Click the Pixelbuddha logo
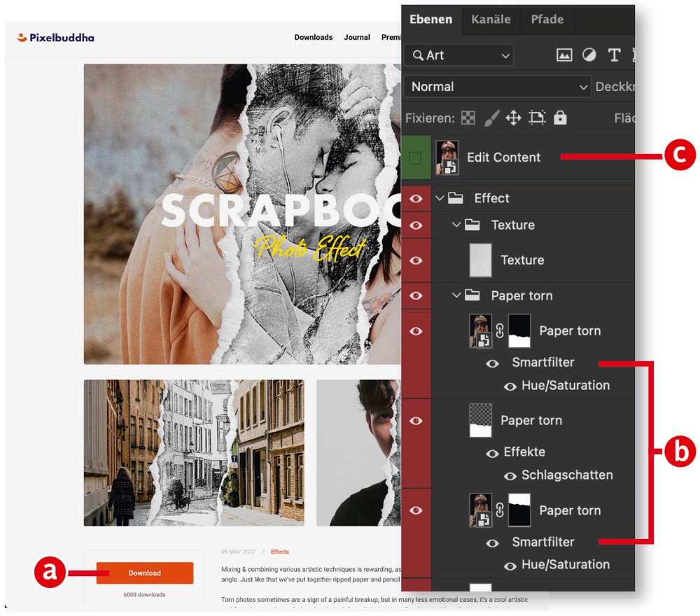700x616 pixels. [x=56, y=37]
